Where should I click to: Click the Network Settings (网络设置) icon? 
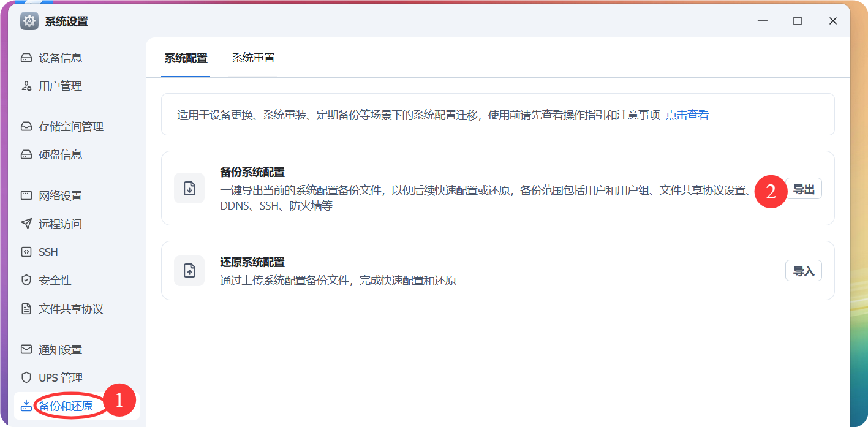pos(26,196)
